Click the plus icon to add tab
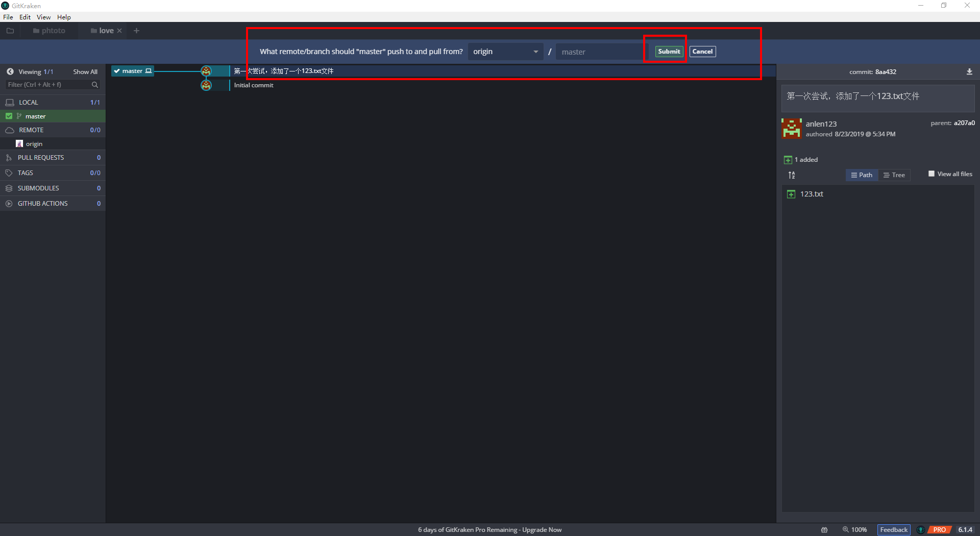The height and width of the screenshot is (536, 980). point(136,31)
